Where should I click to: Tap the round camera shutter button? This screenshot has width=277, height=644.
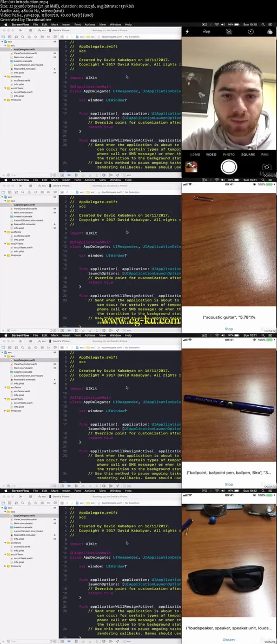click(x=228, y=167)
